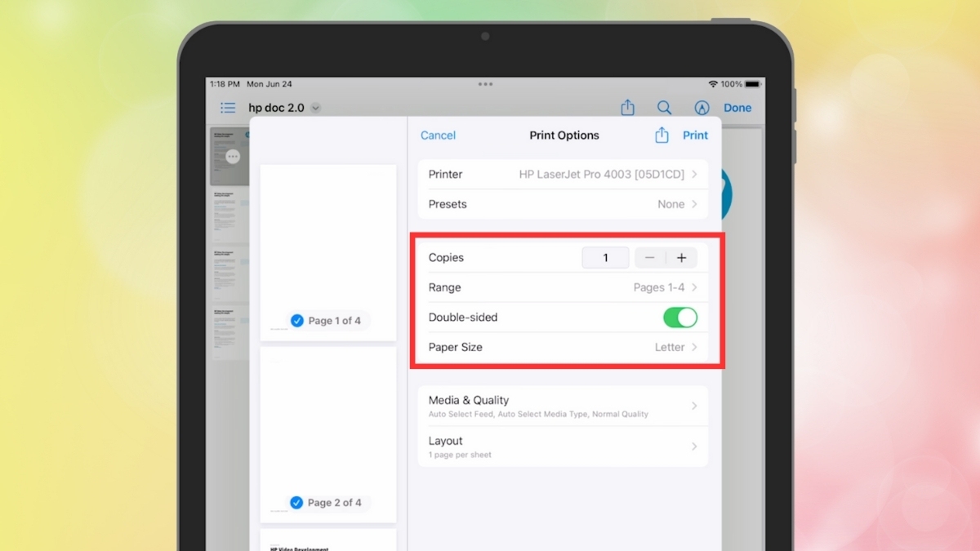Open the Media & Quality settings
The height and width of the screenshot is (551, 980).
[563, 406]
